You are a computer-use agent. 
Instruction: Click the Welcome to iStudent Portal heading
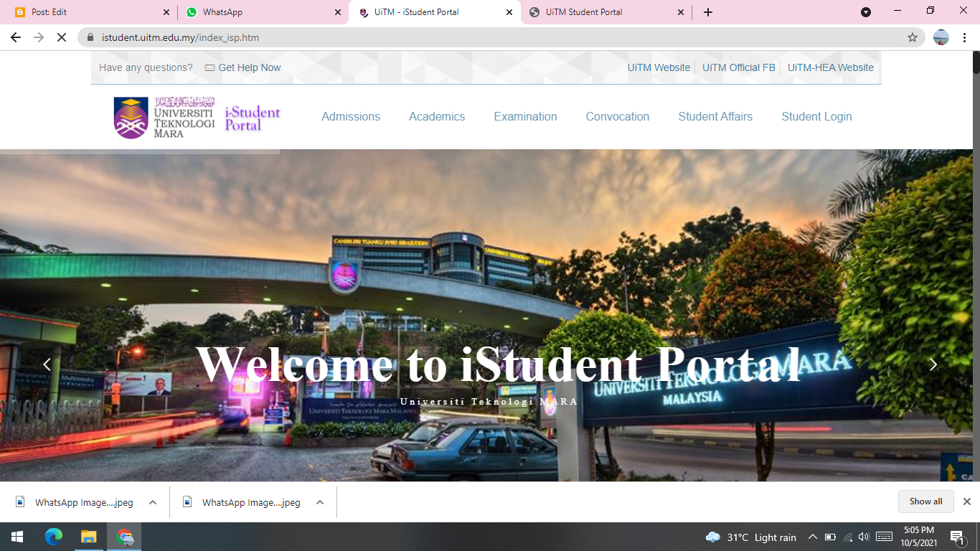tap(498, 364)
